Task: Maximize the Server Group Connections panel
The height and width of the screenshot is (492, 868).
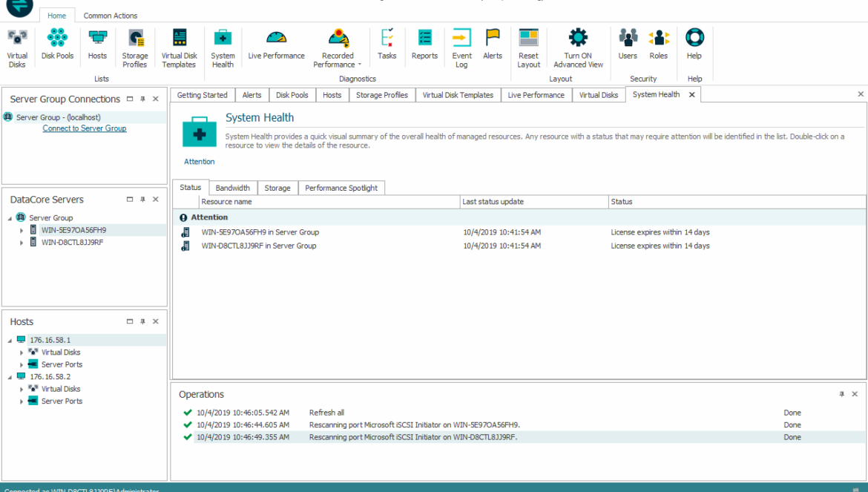Action: tap(130, 99)
